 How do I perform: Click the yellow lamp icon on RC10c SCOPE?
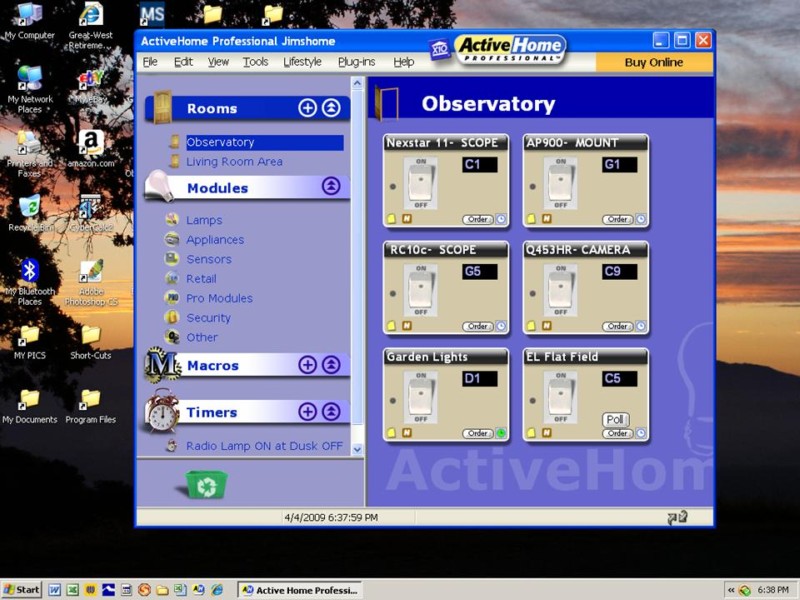point(392,326)
